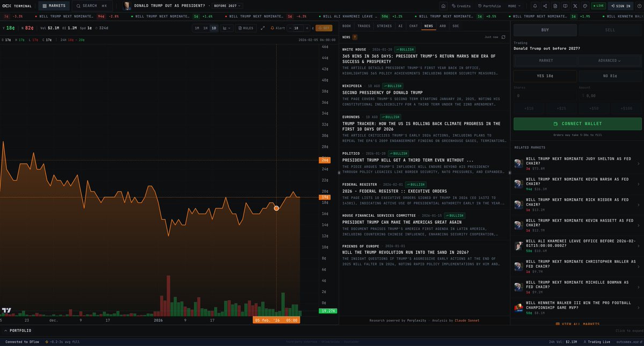The width and height of the screenshot is (644, 346).
Task: Click the OCX Terminal logo
Action: tap(17, 6)
